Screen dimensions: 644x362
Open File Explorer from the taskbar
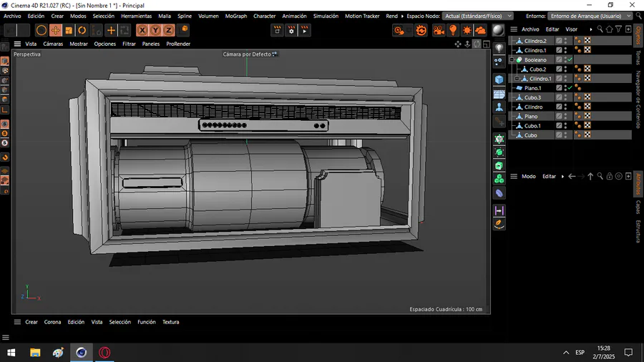point(35,353)
